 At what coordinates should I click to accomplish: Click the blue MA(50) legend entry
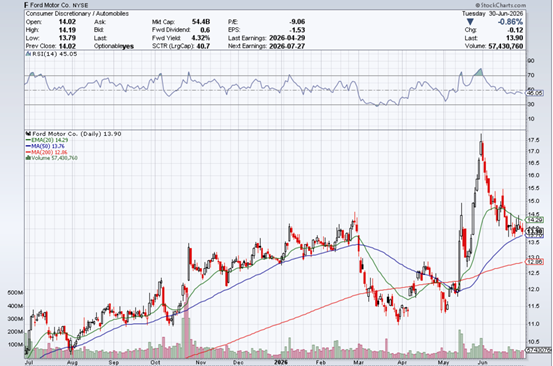[x=45, y=146]
